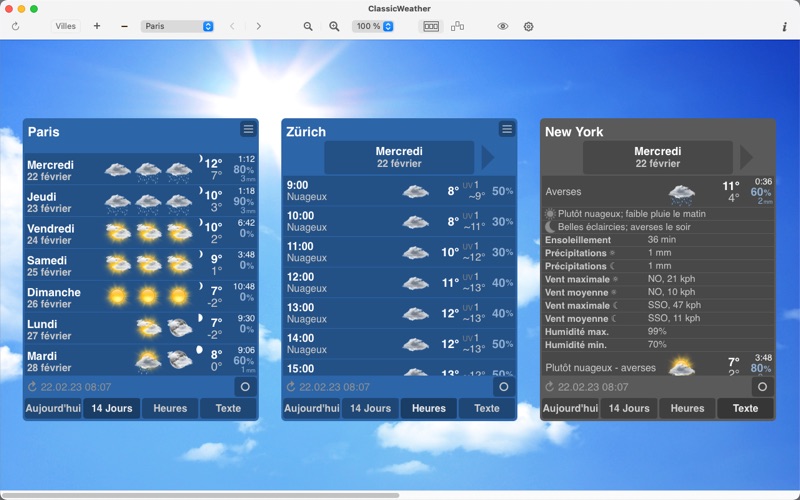Select Dimanche 26 février row in Paris
Viewport: 800px width, 500px height.
pyautogui.click(x=141, y=297)
